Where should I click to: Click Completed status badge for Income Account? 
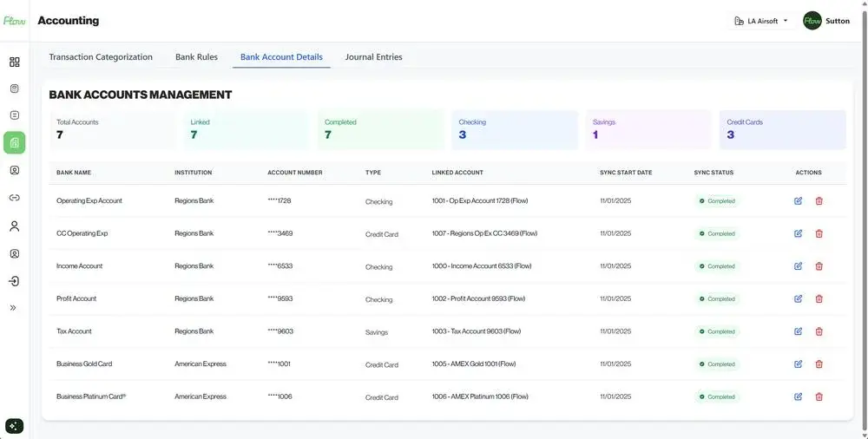[717, 266]
